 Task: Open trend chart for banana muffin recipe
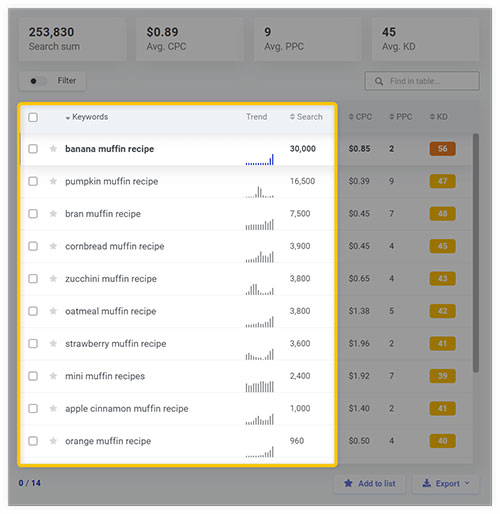coord(260,160)
